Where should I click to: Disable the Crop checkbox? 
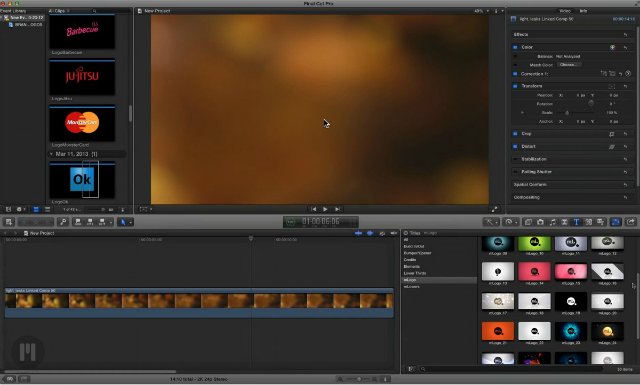[515, 134]
